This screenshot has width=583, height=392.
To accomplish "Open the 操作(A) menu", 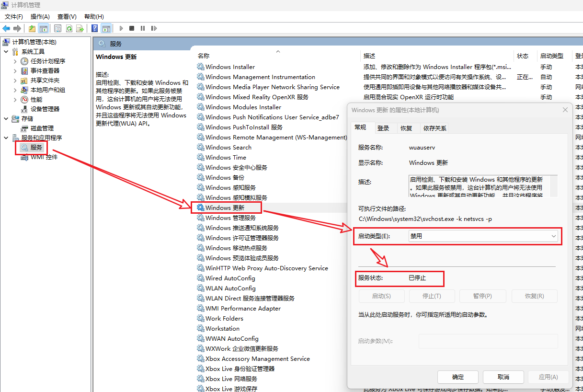I will 40,17.
